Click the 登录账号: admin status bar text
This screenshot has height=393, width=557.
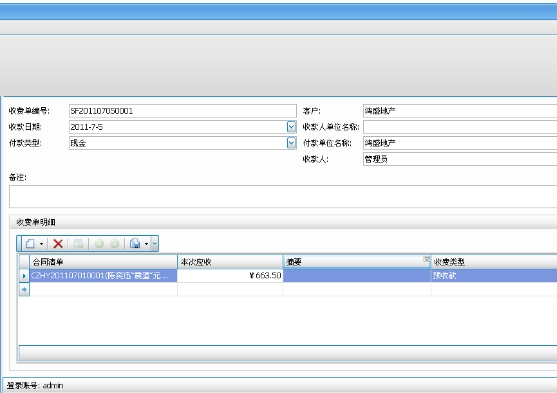click(x=35, y=385)
